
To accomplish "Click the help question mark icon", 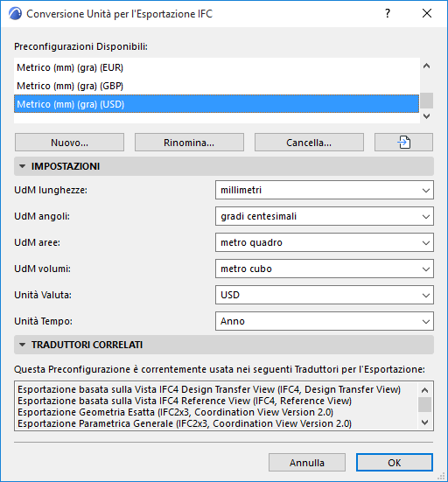I will pyautogui.click(x=388, y=13).
